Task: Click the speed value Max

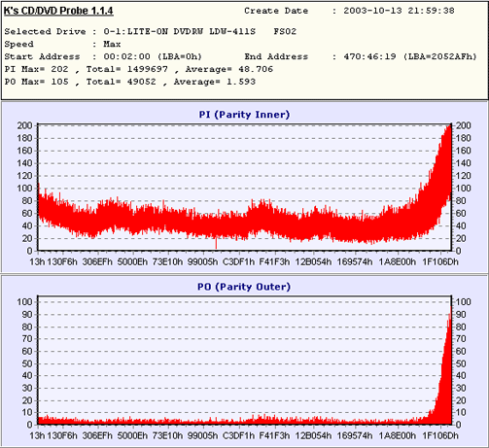Action: pyautogui.click(x=112, y=44)
